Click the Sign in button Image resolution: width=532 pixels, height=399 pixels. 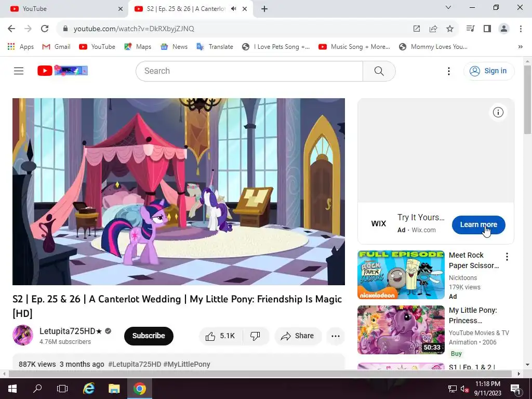coord(489,71)
